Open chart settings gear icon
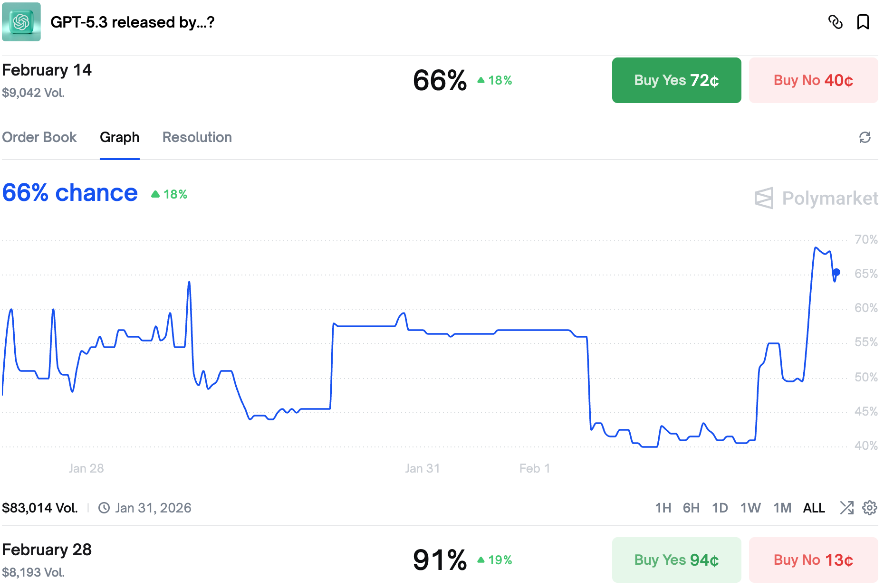 pyautogui.click(x=870, y=508)
